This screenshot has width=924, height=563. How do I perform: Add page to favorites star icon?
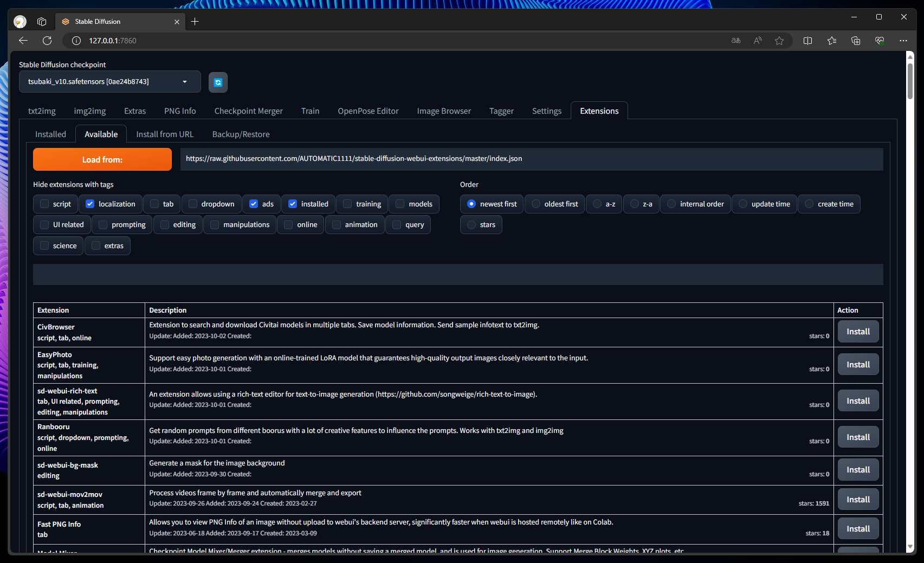coord(779,41)
